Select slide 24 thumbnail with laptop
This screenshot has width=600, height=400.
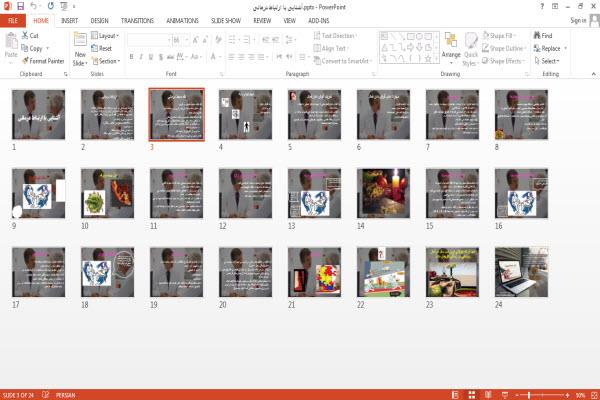521,272
